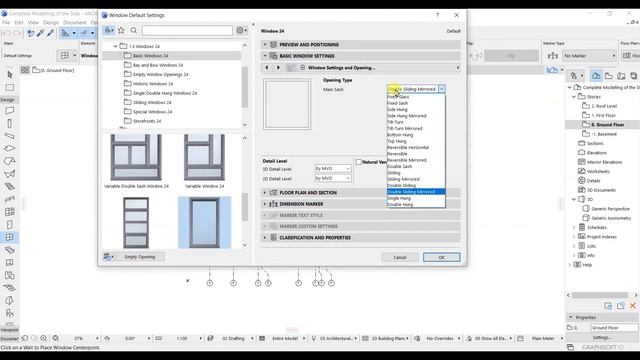Open the library settings gear menu
The height and width of the screenshot is (360, 640).
pos(241,30)
